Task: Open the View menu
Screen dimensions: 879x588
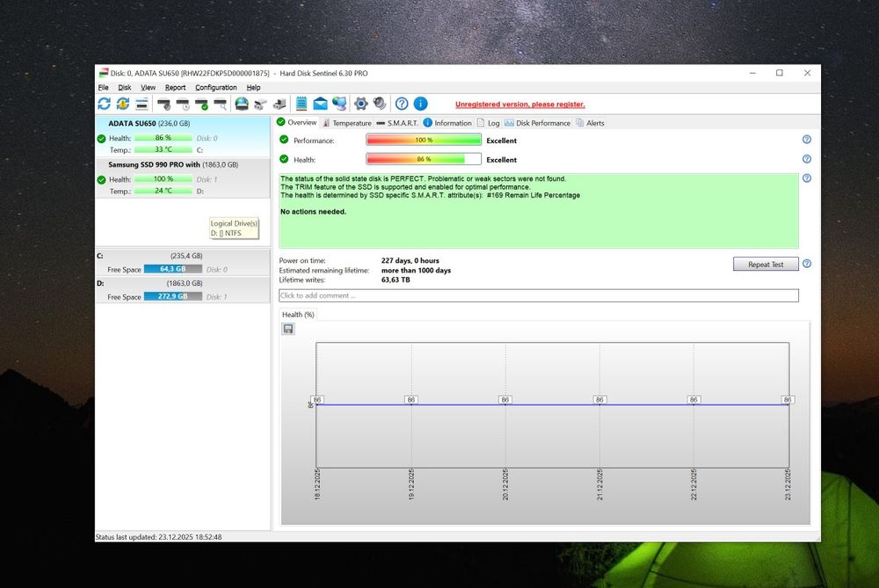Action: [x=148, y=87]
